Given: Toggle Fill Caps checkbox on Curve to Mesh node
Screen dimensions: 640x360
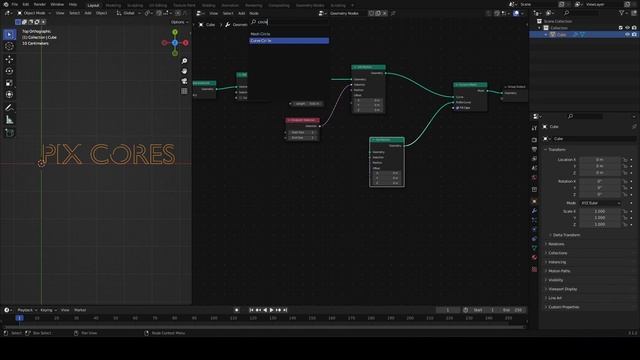Looking at the screenshot, I should point(458,108).
